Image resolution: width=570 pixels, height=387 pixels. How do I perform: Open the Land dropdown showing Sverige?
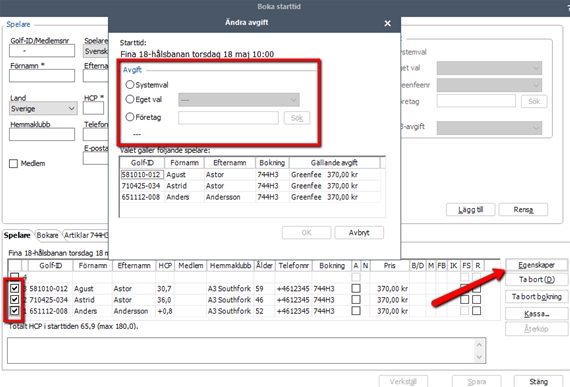[x=43, y=108]
